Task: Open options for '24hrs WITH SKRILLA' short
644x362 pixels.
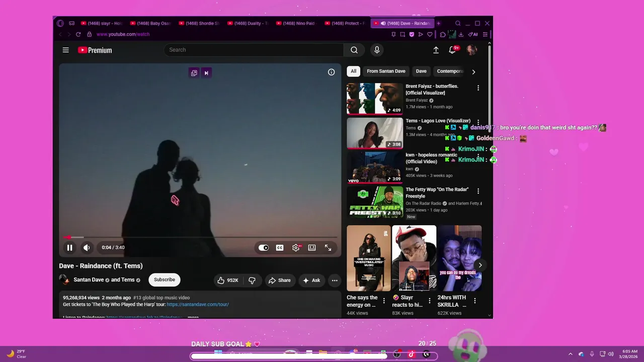Action: [474, 301]
